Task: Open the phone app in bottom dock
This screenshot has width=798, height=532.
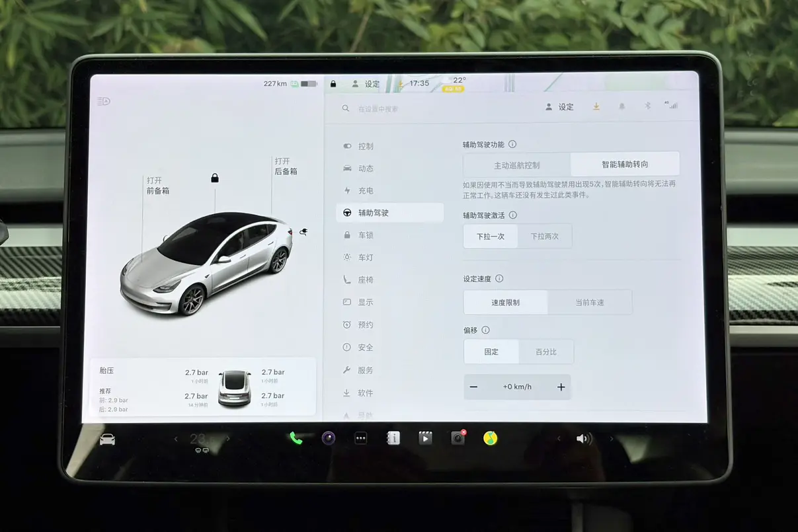Action: coord(296,438)
